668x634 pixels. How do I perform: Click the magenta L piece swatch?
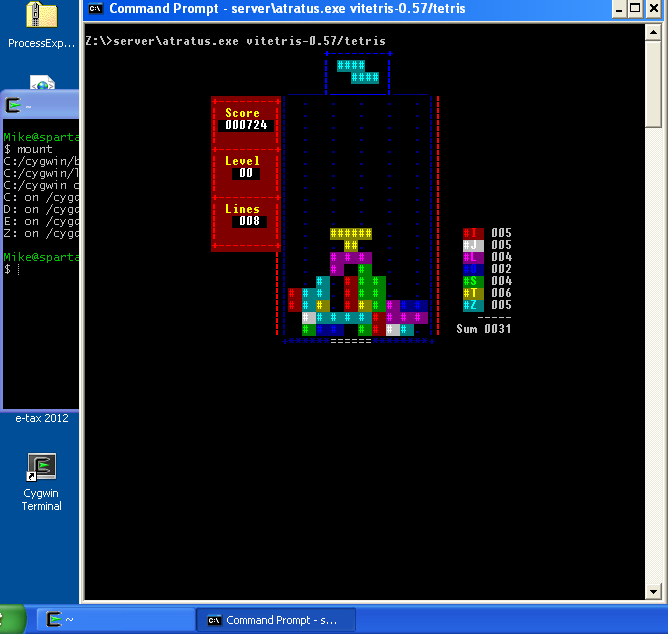473,257
